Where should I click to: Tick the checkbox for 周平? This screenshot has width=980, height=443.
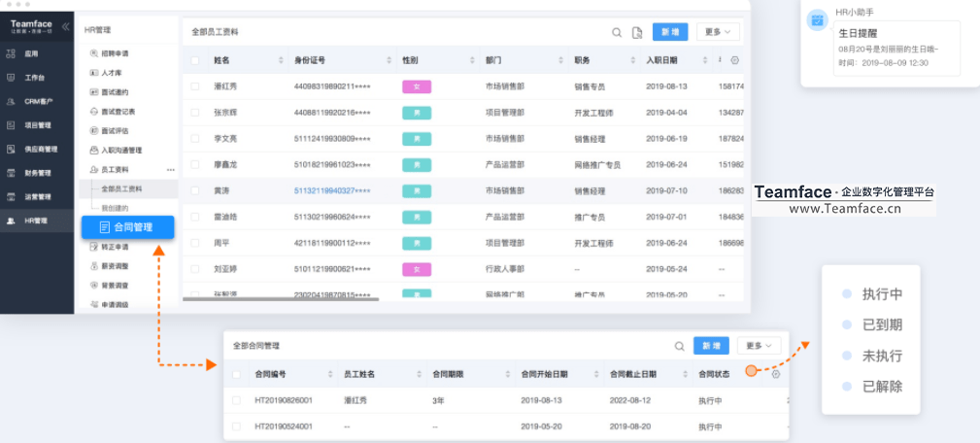click(195, 243)
